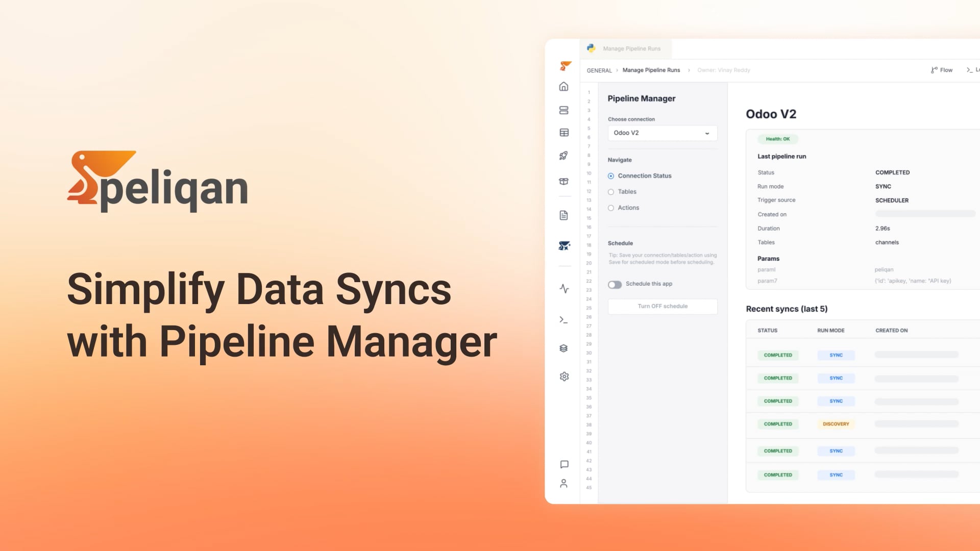The width and height of the screenshot is (980, 551).
Task: Click the Odoo V2 page heading
Action: coord(771,114)
